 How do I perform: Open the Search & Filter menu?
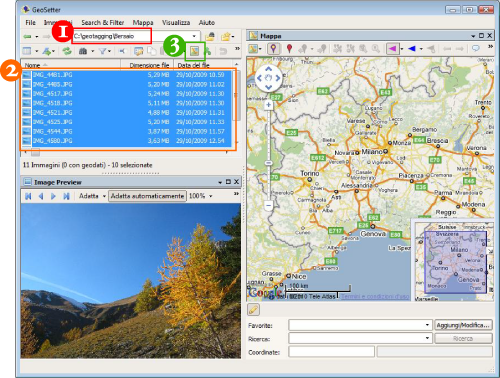coord(103,23)
